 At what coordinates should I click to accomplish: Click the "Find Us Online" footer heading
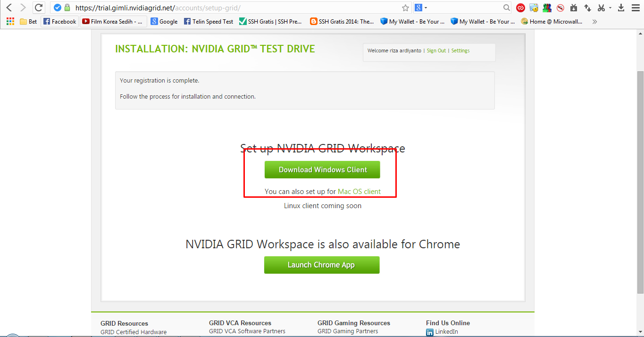(448, 323)
